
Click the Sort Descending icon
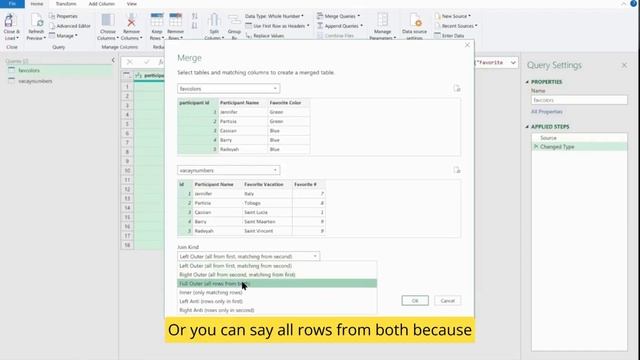(x=195, y=26)
